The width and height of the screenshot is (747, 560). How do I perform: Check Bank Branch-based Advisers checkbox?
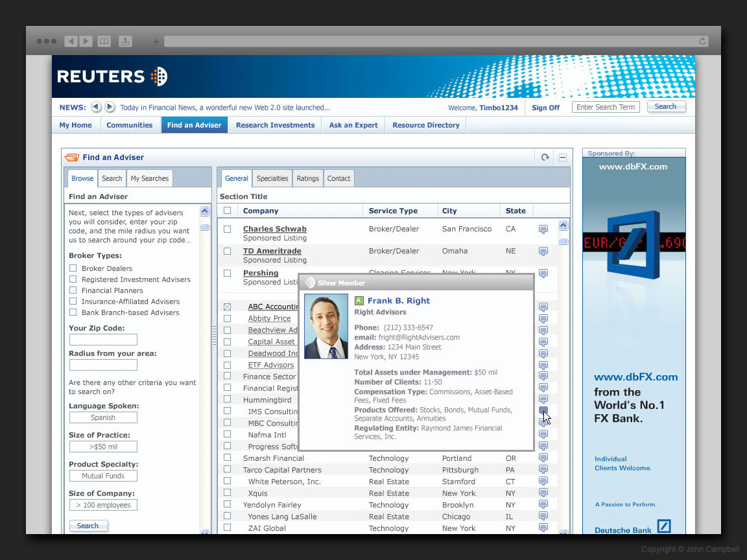[73, 312]
